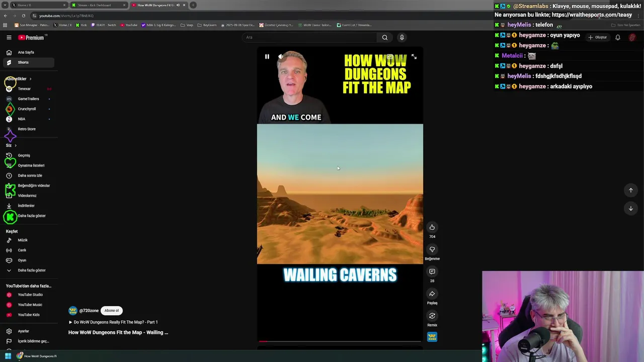Open İndirilenler downloads
Image resolution: width=644 pixels, height=362 pixels.
coord(28,206)
